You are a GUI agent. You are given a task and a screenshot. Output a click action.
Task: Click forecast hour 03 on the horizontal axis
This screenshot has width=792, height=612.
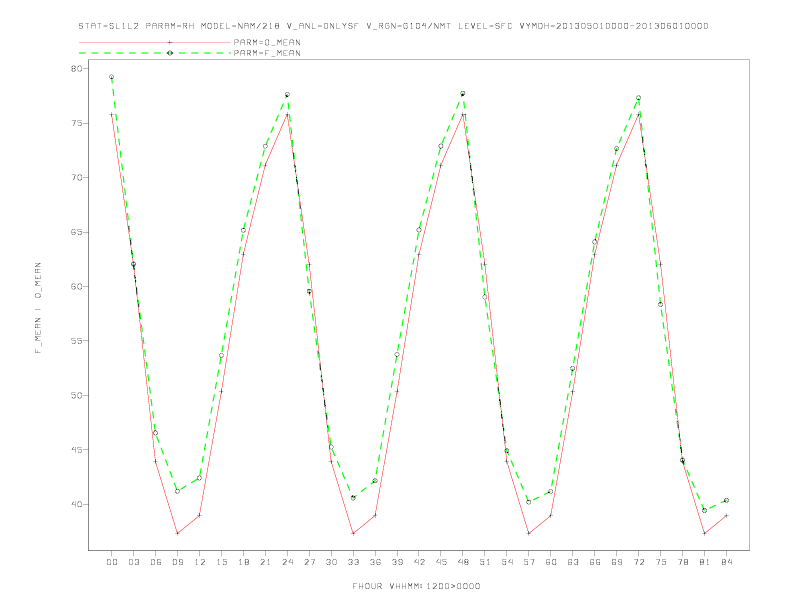click(133, 562)
